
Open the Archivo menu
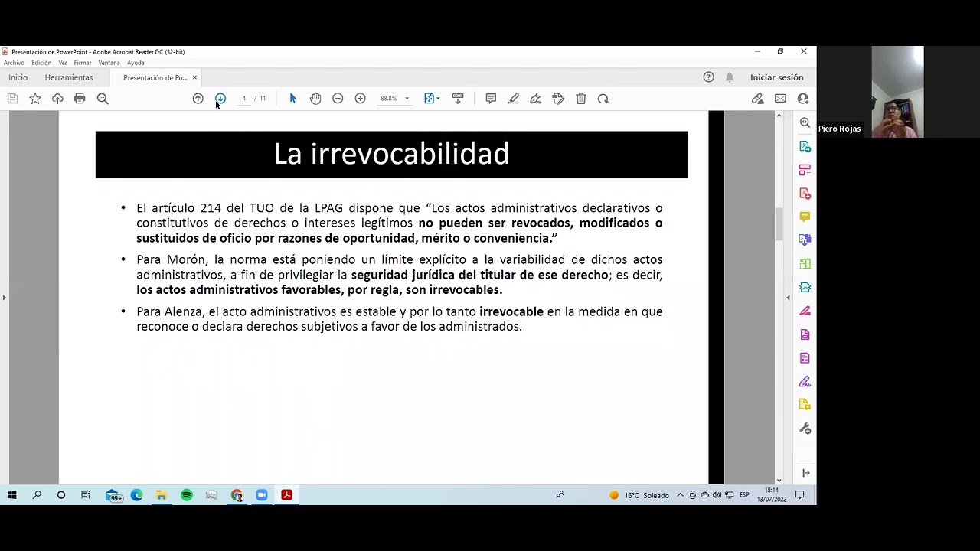(x=14, y=63)
